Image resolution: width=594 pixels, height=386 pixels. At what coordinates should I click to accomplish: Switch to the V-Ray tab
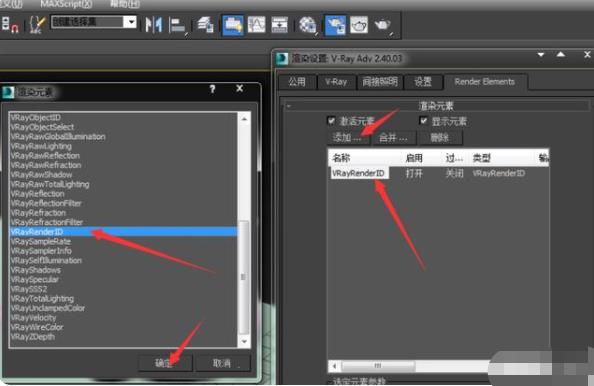pos(336,82)
